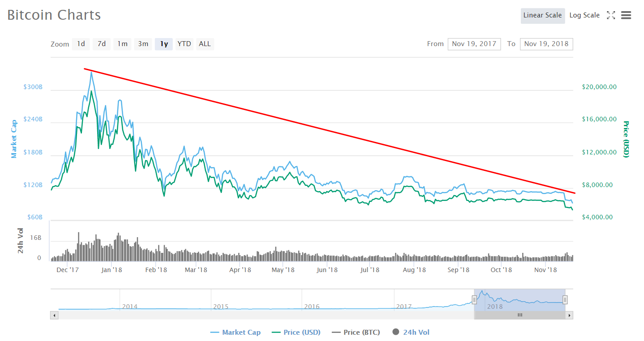Viewport: 644px width, 341px height.
Task: Click the From date field
Action: pos(474,44)
